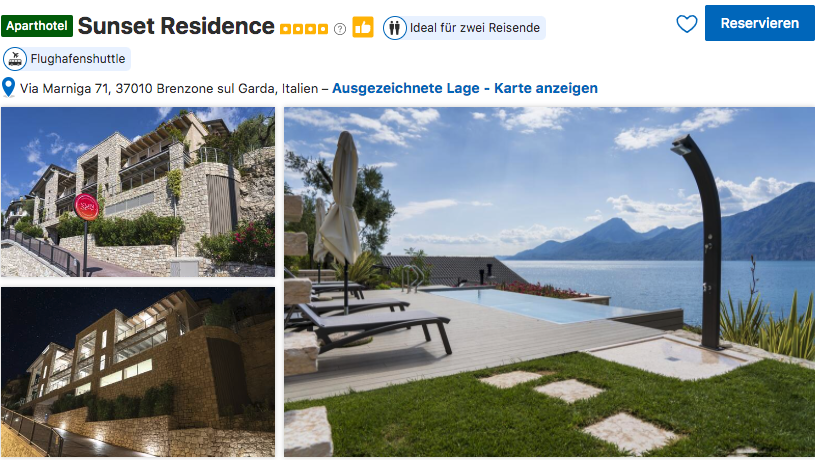
Task: Click the green Aparthotel badge
Action: [x=37, y=26]
